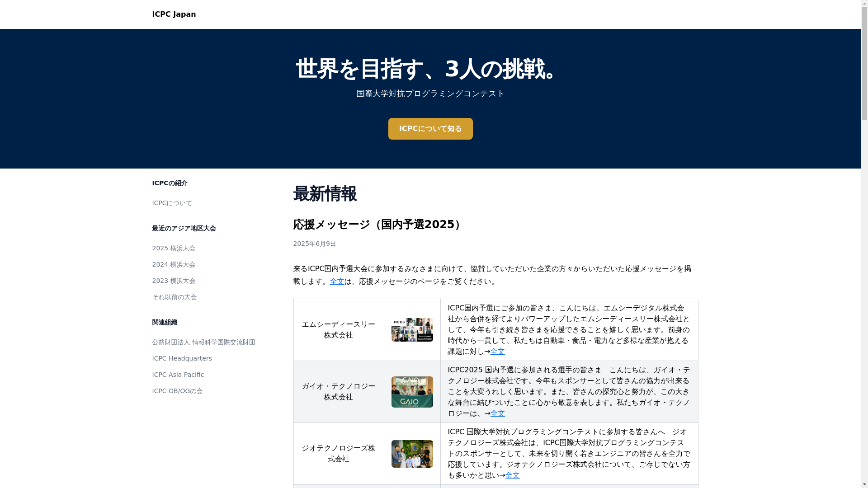This screenshot has height=488, width=868.
Task: Open the 全文 link in the エムシーディースリー row
Action: tap(498, 352)
